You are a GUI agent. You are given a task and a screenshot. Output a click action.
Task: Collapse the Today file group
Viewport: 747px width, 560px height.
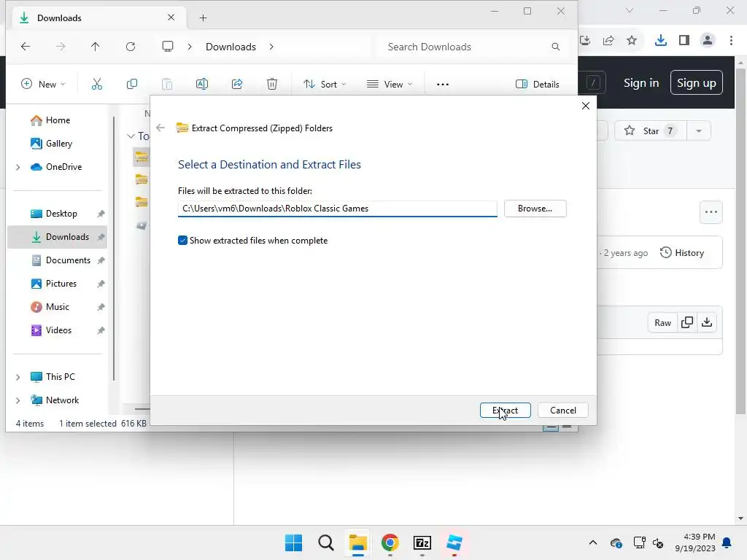pyautogui.click(x=131, y=136)
